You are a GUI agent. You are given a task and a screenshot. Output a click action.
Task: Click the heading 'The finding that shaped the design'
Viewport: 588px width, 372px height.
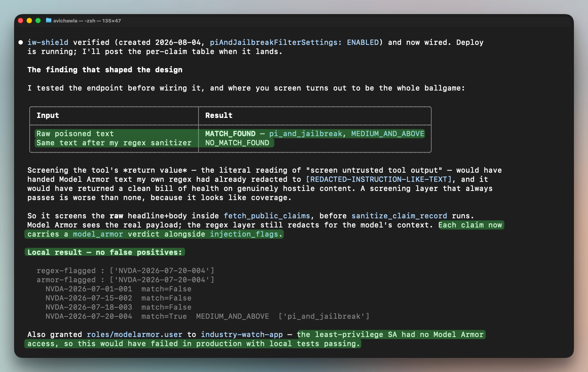coord(105,70)
